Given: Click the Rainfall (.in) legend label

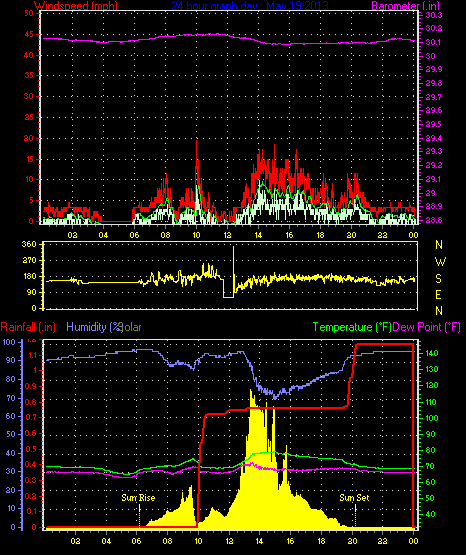Looking at the screenshot, I should click(x=28, y=327).
